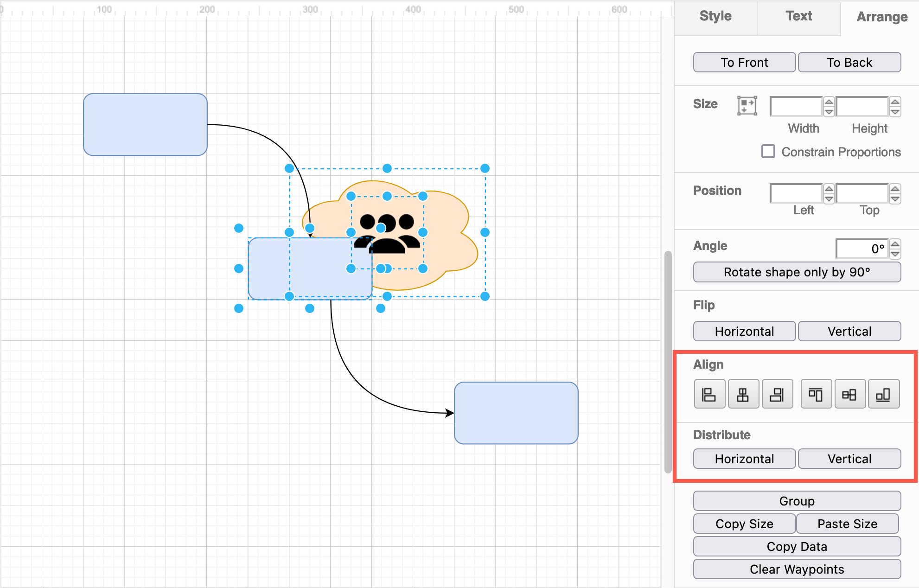Select the Align Bottom icon
The width and height of the screenshot is (919, 588).
[884, 394]
